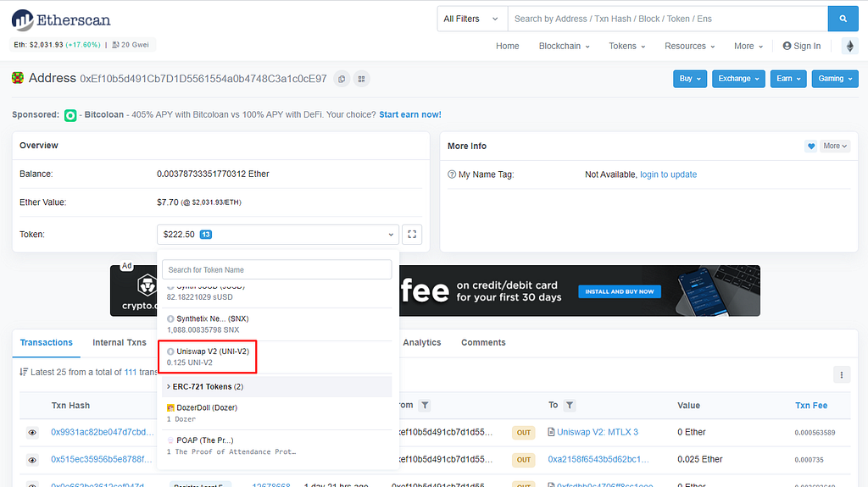Select Synthetix Ne... (SNX) token entry

[x=277, y=324]
